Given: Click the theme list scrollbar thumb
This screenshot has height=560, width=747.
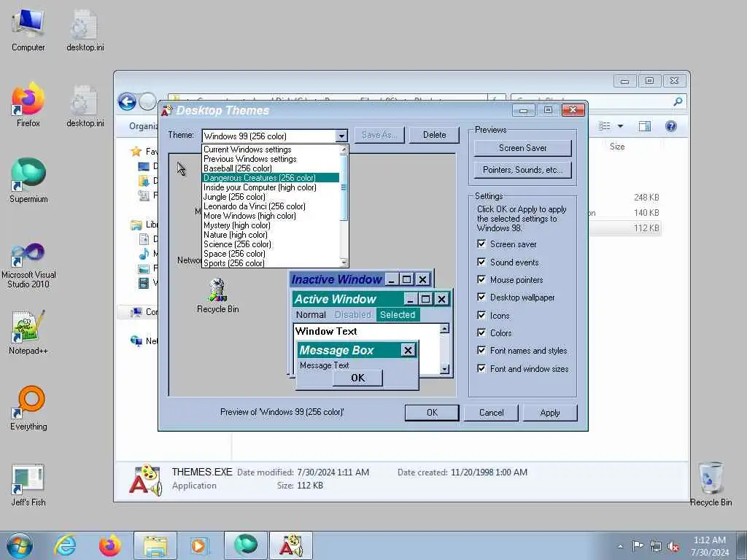Looking at the screenshot, I should tap(344, 187).
